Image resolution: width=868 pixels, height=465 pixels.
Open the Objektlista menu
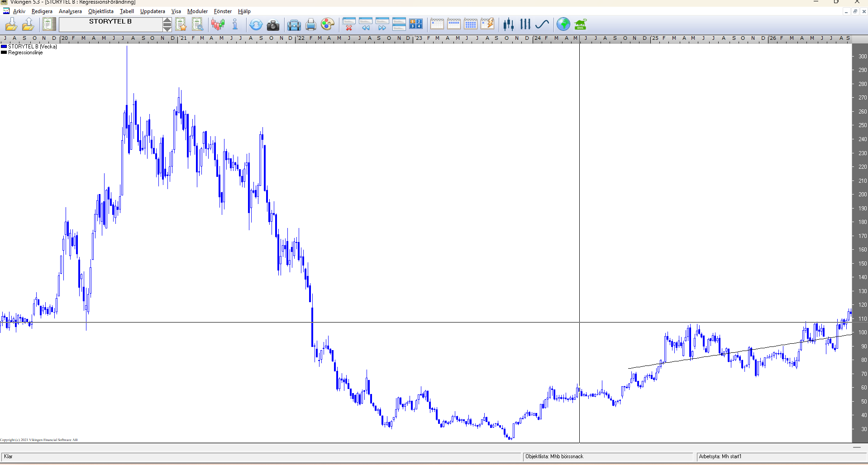[x=101, y=11]
